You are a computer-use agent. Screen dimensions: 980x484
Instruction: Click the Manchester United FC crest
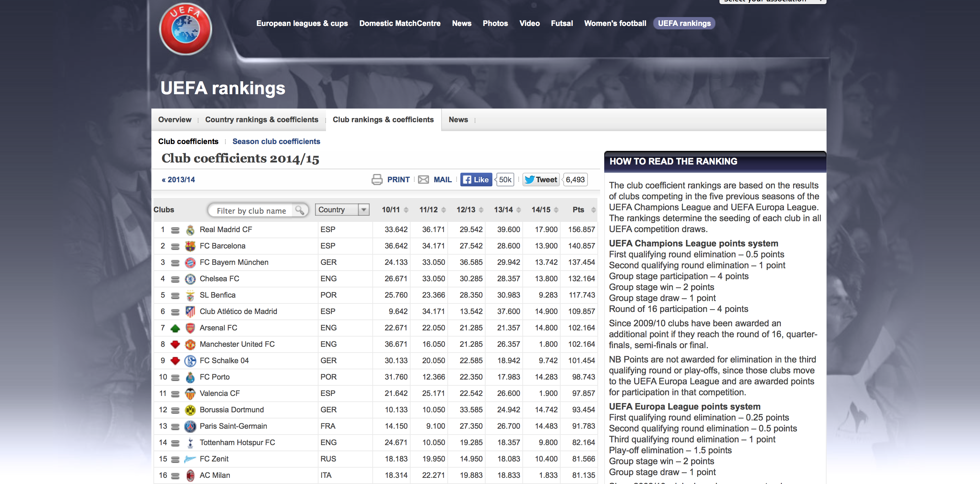(190, 344)
